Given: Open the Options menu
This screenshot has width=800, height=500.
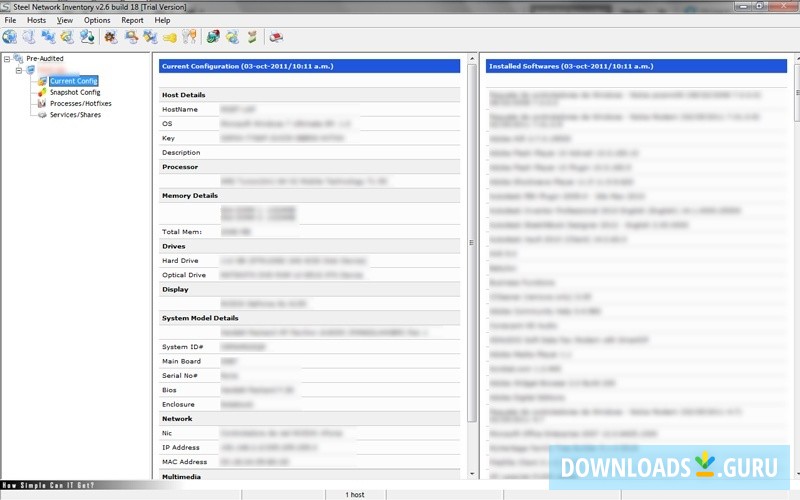Looking at the screenshot, I should tap(97, 20).
